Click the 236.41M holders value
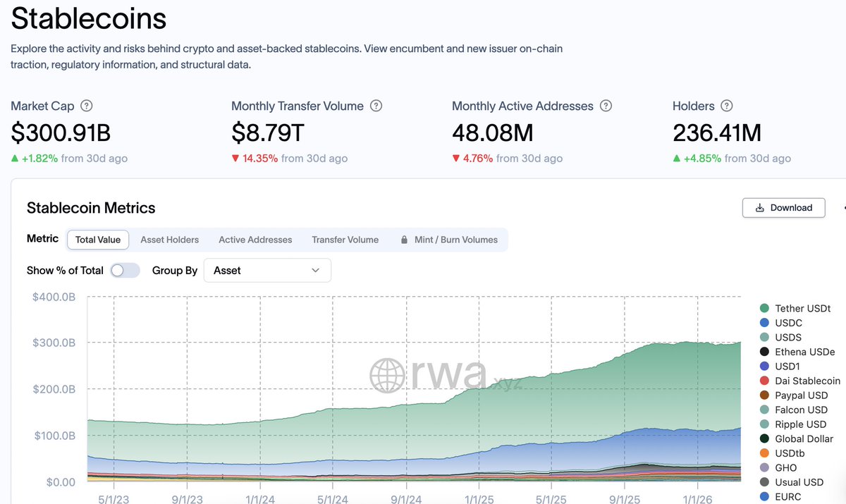The height and width of the screenshot is (504, 846). click(x=717, y=133)
